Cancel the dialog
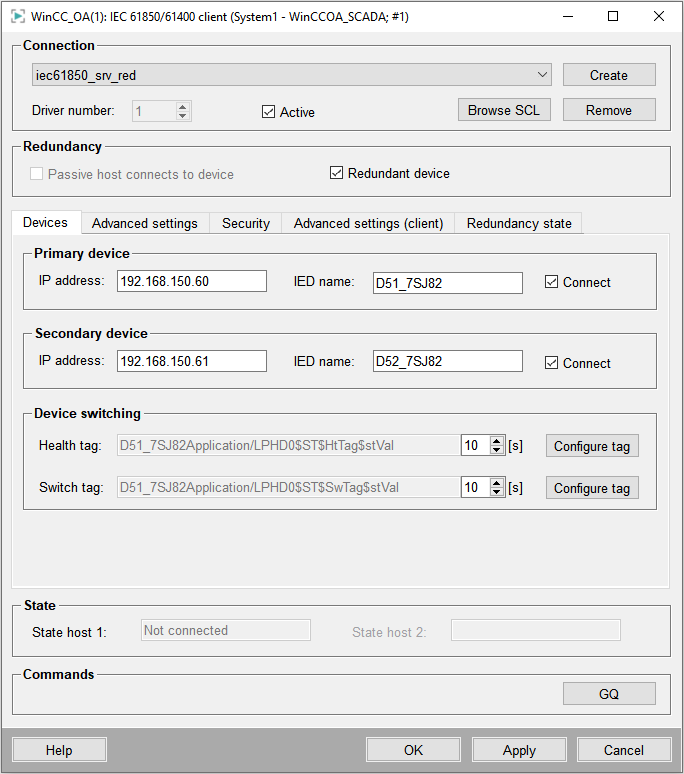The image size is (684, 774). [x=624, y=750]
